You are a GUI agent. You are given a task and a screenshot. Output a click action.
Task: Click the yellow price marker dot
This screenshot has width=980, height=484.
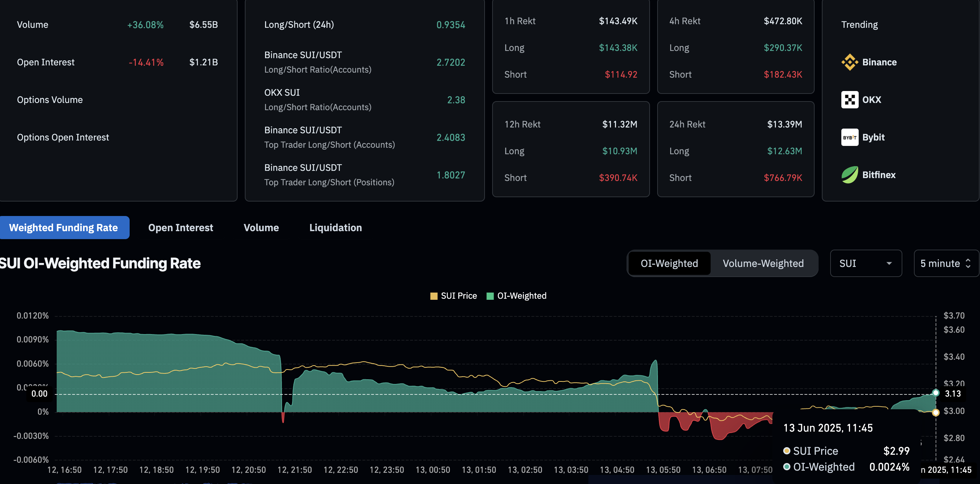point(936,412)
